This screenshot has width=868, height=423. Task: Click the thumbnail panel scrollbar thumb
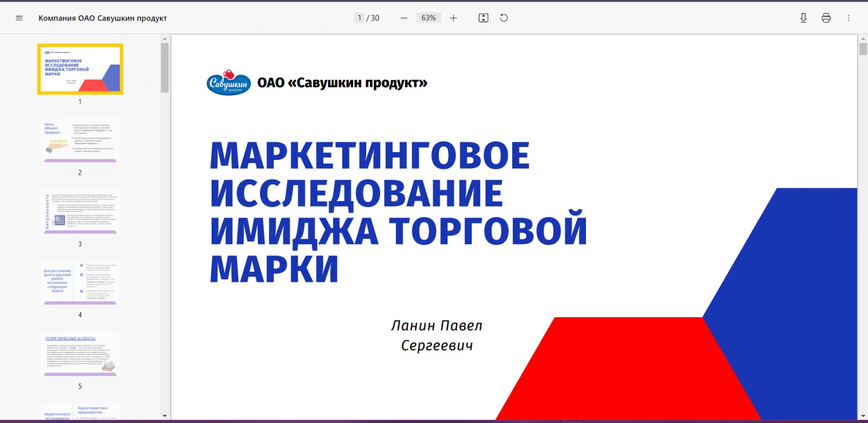pos(165,68)
